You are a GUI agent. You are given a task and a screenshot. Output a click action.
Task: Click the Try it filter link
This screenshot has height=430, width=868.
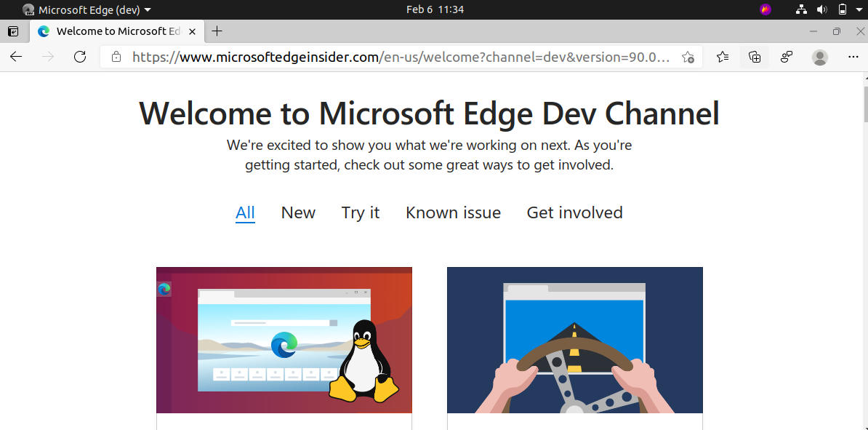[x=361, y=212]
